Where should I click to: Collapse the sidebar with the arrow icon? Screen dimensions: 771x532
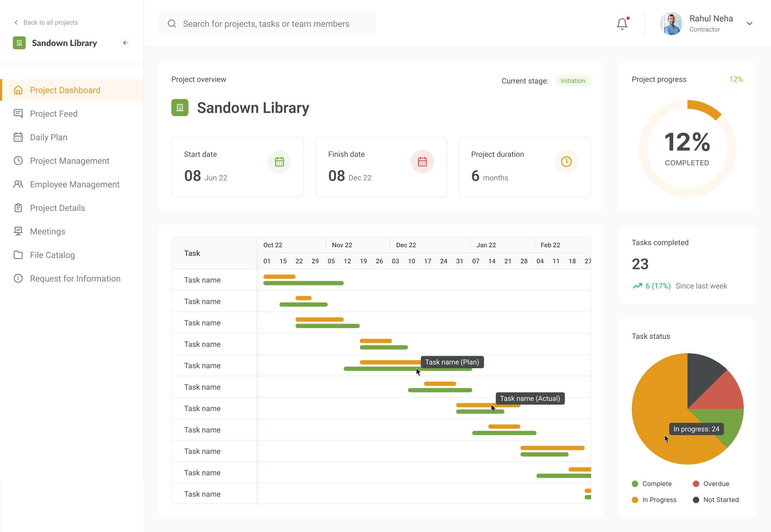[125, 43]
